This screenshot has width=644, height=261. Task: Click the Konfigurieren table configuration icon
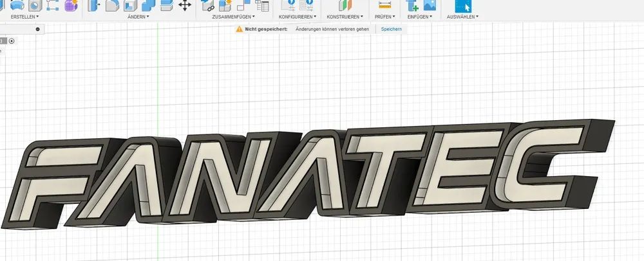click(307, 5)
